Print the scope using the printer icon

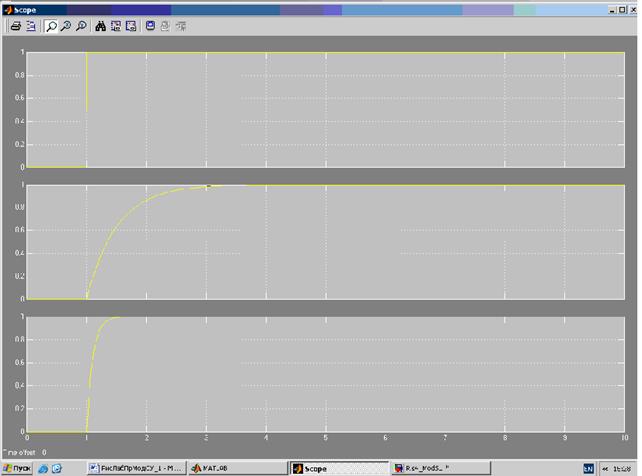[x=16, y=26]
